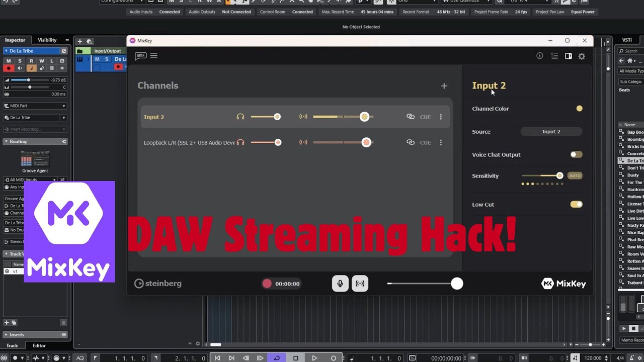
Task: Click the stream mix button in MixKey footer
Action: pos(360,284)
